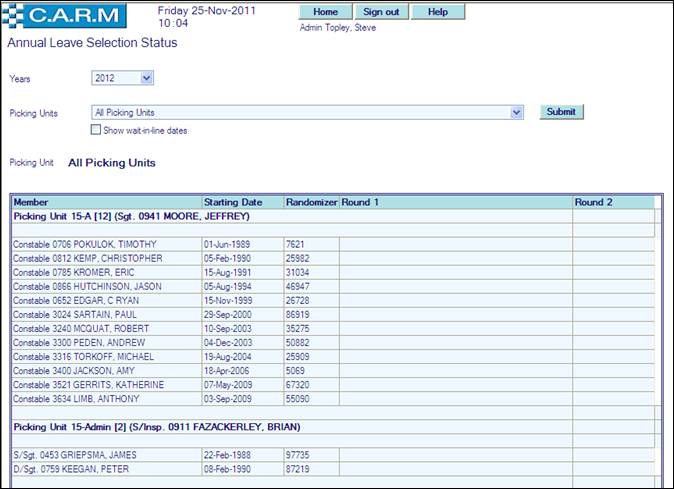Select Picking Unit 15-Admin group row
The width and height of the screenshot is (674, 489).
153,427
